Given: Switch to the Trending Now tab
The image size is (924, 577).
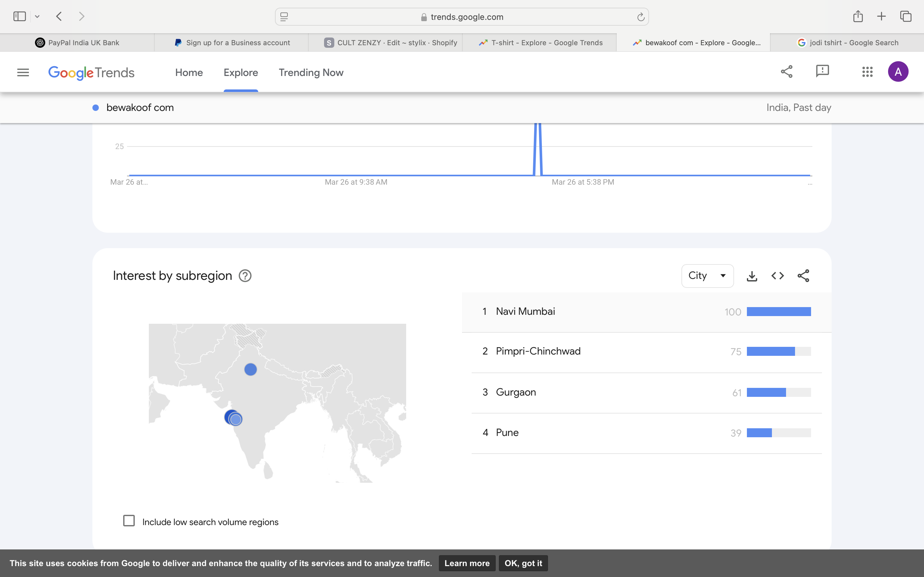Looking at the screenshot, I should (x=311, y=72).
